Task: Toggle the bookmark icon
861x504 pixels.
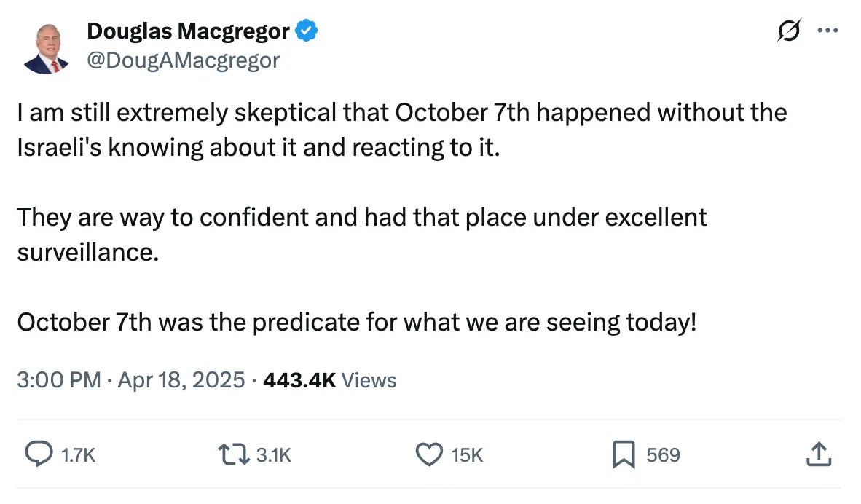Action: pos(623,454)
